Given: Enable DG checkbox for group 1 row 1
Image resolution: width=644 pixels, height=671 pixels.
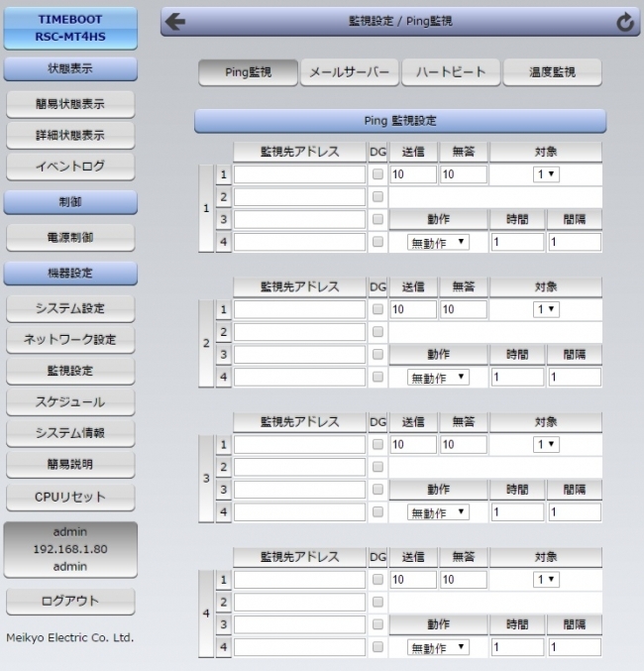Looking at the screenshot, I should pyautogui.click(x=377, y=174).
